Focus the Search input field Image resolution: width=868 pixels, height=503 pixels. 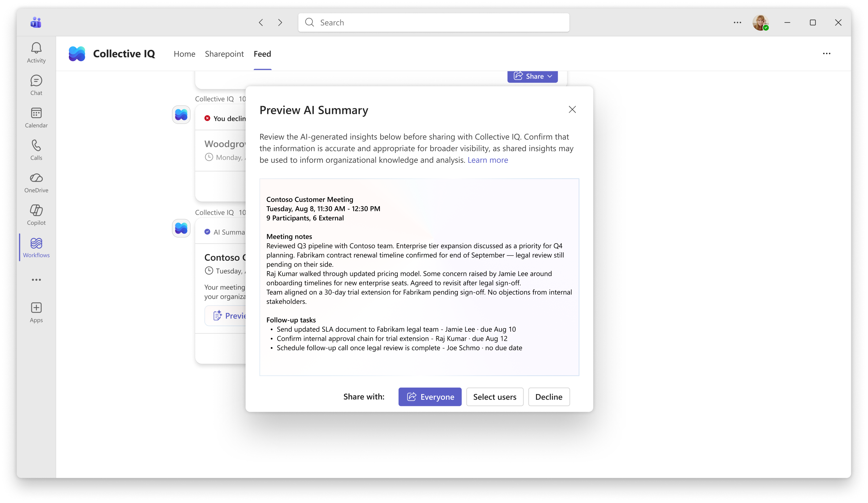[x=434, y=22]
